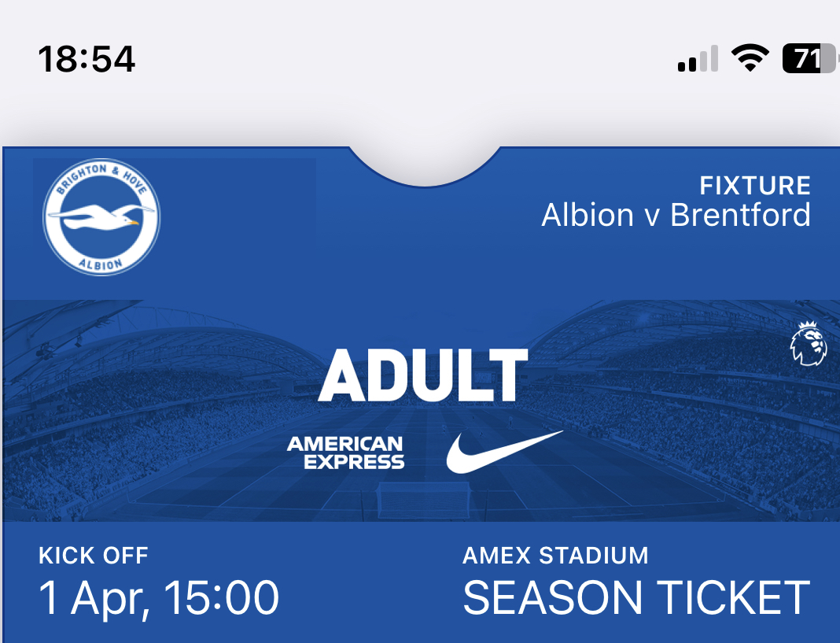
Task: Tap the Premier League lion logo
Action: click(809, 344)
